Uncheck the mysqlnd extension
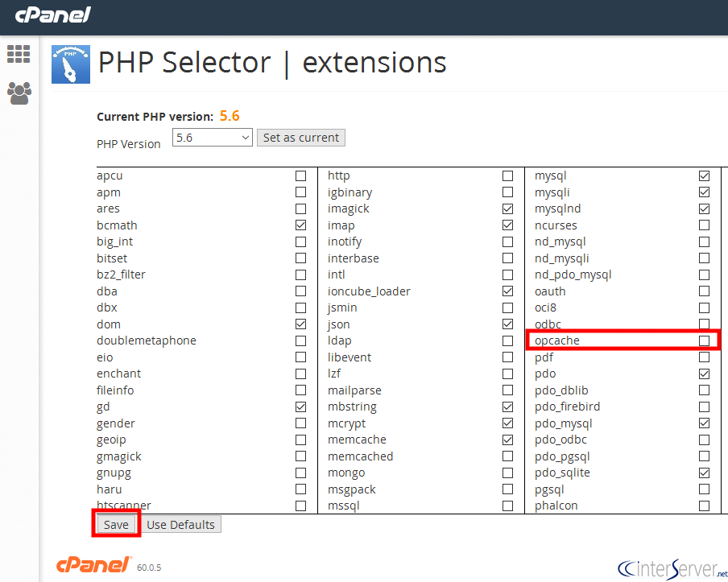Viewport: 728px width, 582px height. [704, 208]
